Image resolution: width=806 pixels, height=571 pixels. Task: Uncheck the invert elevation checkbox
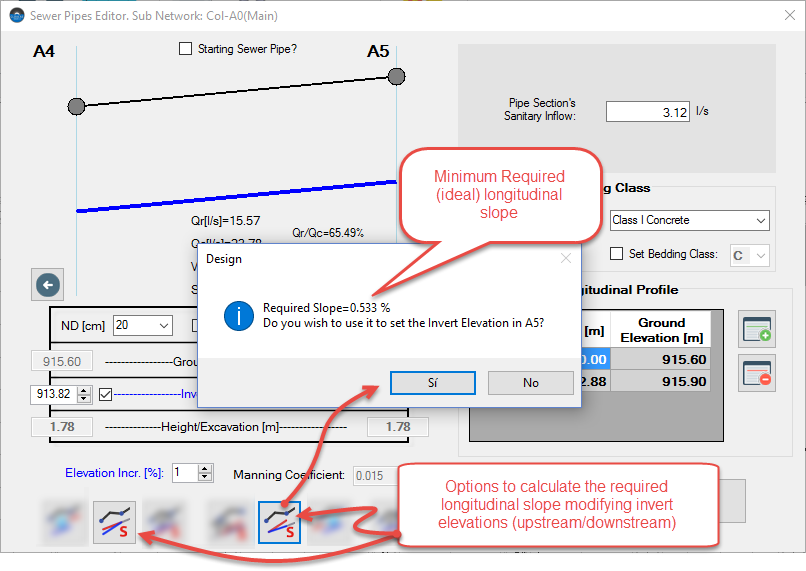click(x=106, y=395)
